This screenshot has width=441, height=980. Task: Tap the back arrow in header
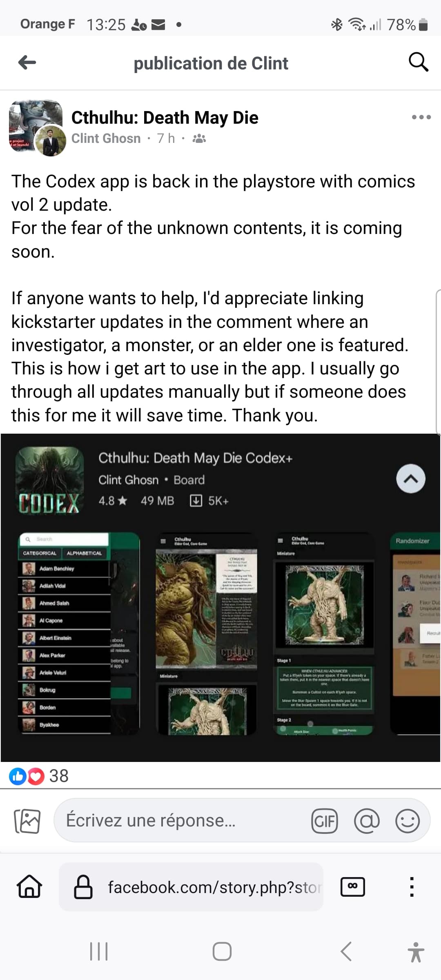27,62
